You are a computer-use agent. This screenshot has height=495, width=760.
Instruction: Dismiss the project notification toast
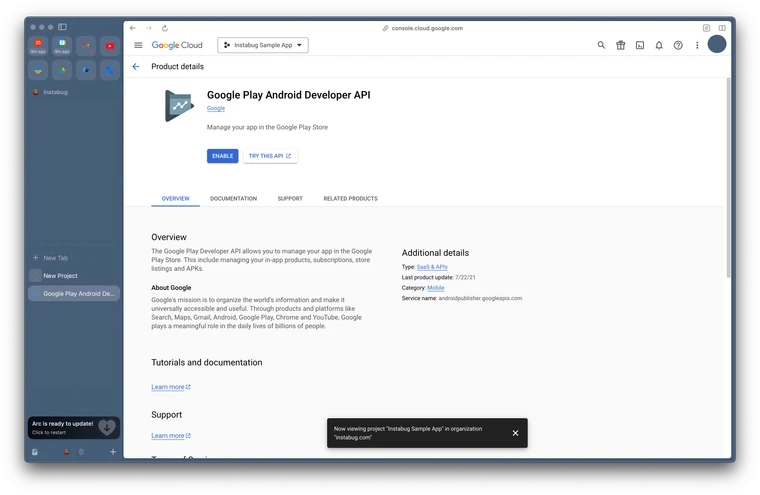tap(515, 433)
